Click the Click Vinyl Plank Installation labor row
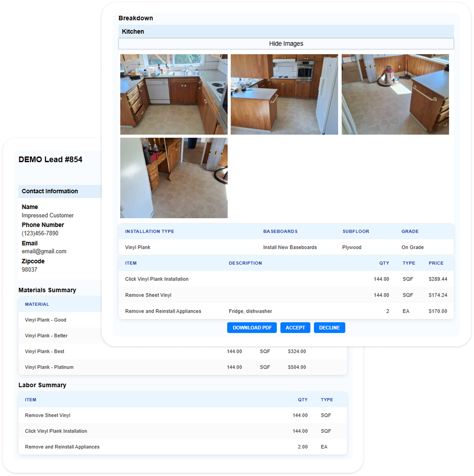This screenshot has height=476, width=474. (56, 431)
